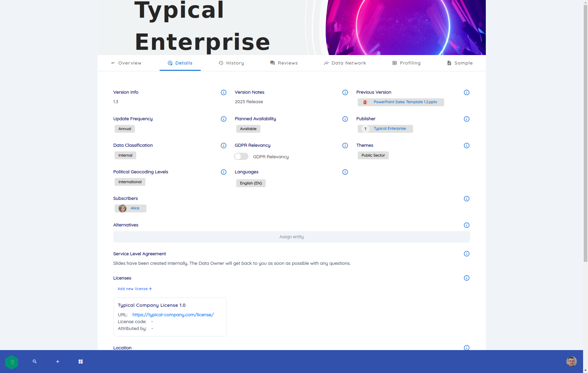
Task: Toggle the GDPR Relevancy switch
Action: (241, 157)
